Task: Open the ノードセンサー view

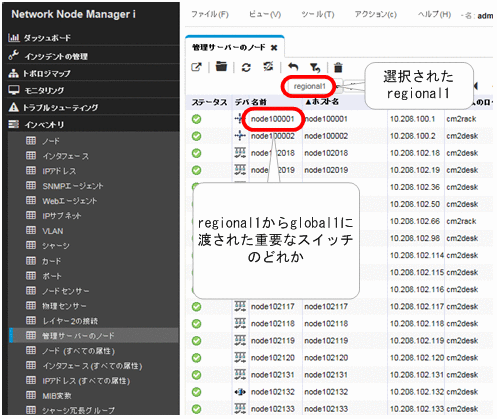Action: (65, 291)
